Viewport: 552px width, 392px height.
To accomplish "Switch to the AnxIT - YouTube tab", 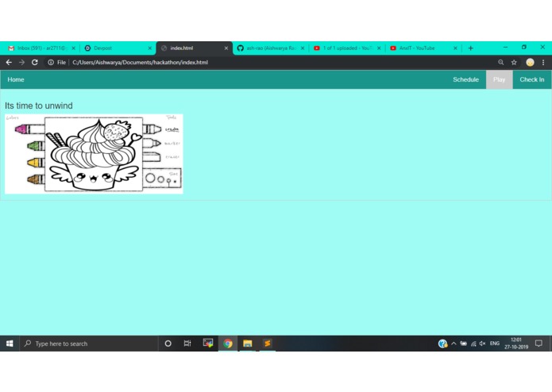I will (x=423, y=48).
